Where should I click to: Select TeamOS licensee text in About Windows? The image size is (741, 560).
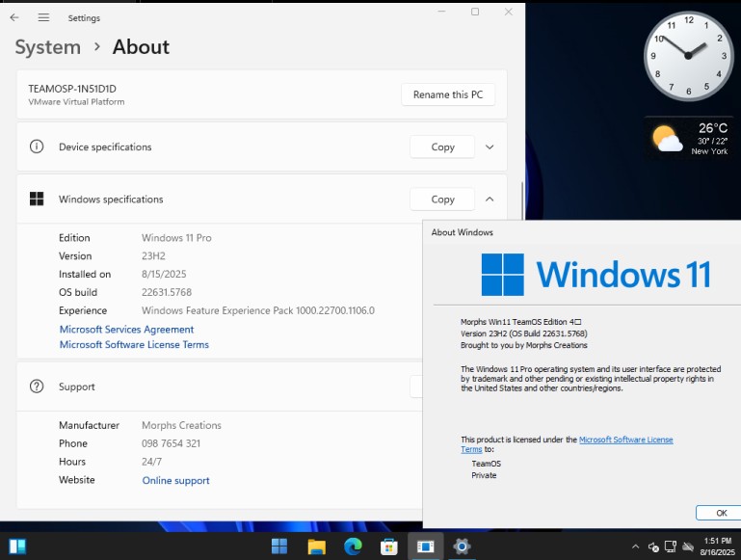click(486, 464)
